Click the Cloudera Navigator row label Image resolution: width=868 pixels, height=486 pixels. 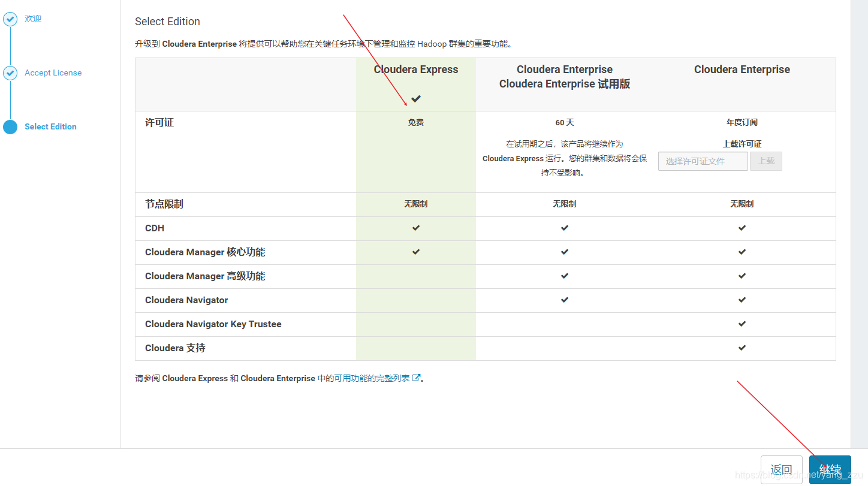pos(186,300)
